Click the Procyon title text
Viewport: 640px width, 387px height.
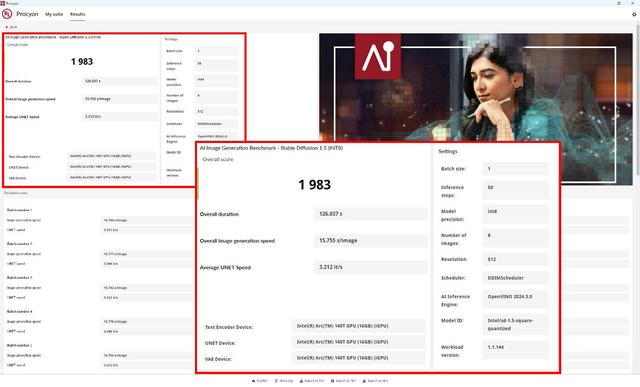tap(27, 14)
